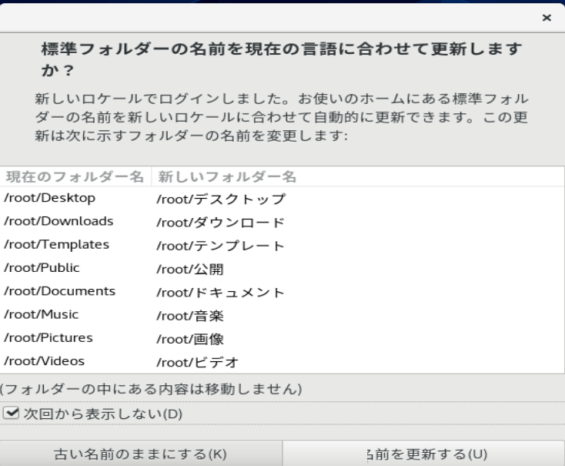Select the /root/Music row

(x=282, y=315)
